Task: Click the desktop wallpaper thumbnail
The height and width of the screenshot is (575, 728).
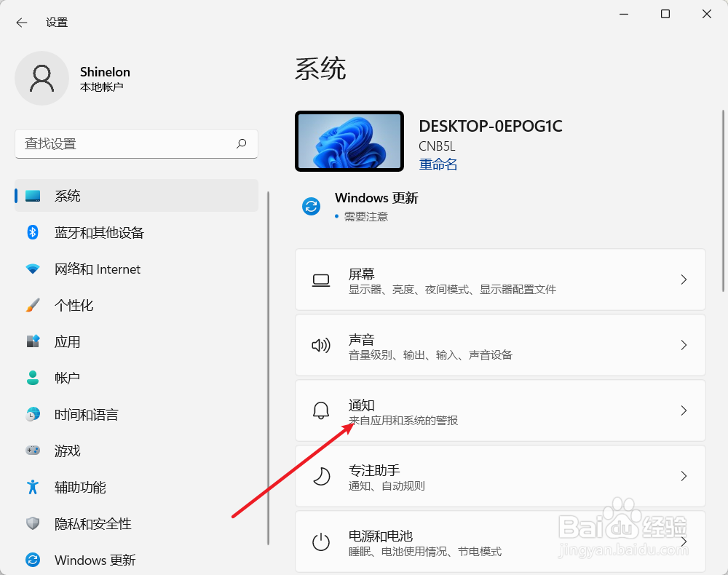Action: [349, 141]
